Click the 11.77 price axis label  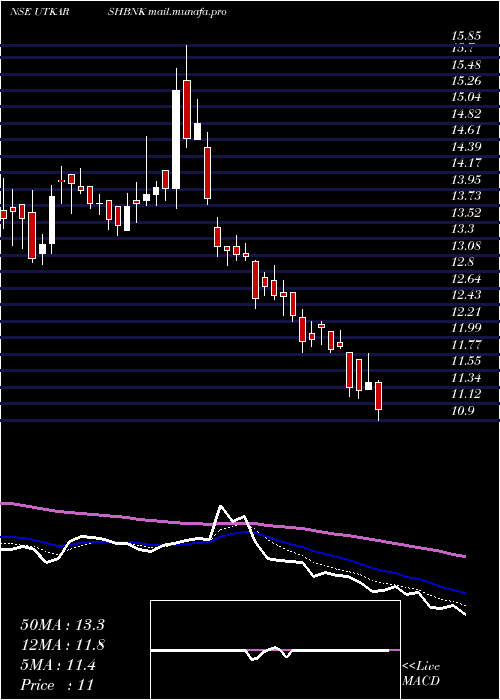(x=466, y=345)
